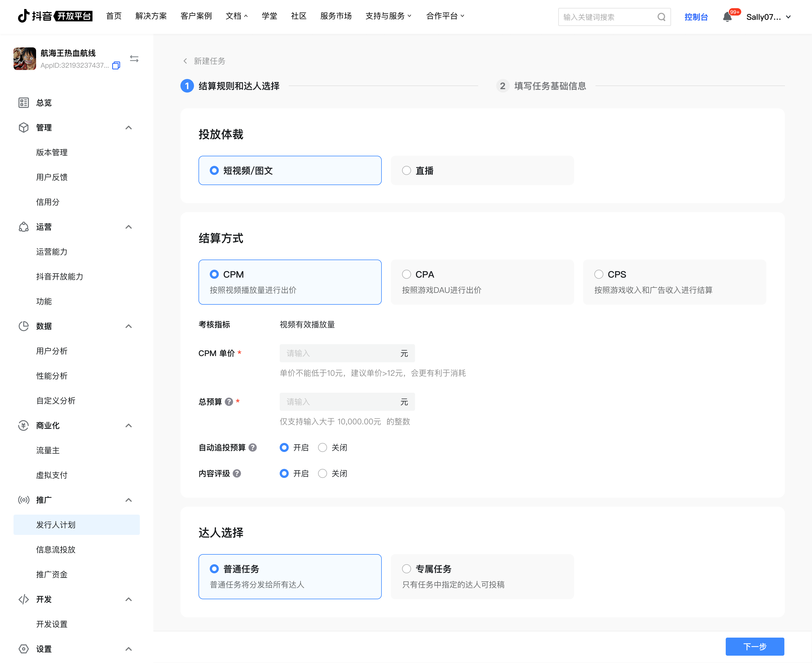Screen dimensions: 812x663
Task: Click the 商业化 yen icon
Action: pyautogui.click(x=24, y=425)
